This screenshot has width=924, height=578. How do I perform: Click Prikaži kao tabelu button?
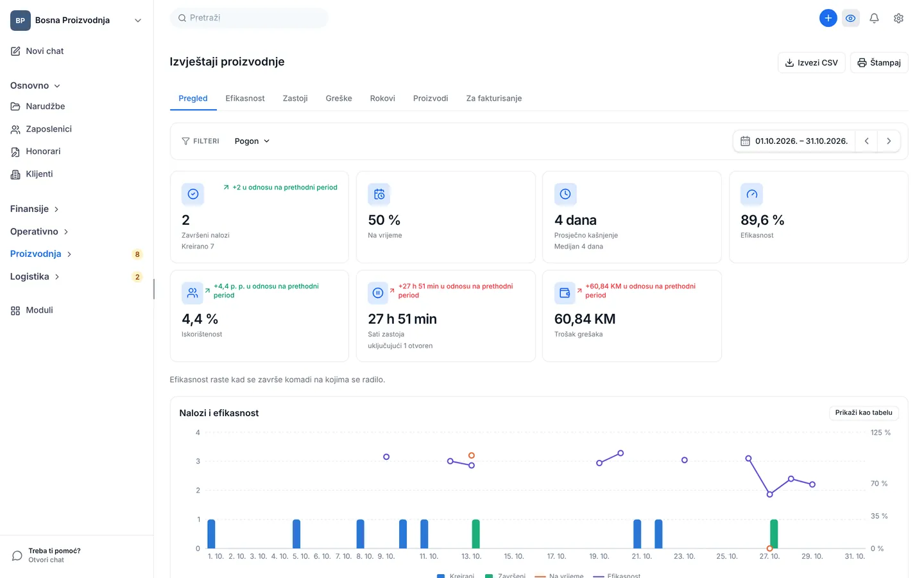[x=864, y=413]
